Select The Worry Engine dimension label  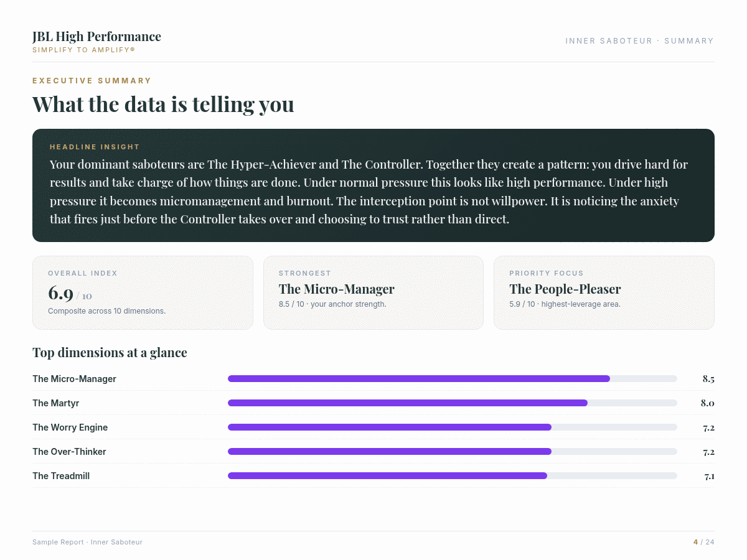point(70,427)
